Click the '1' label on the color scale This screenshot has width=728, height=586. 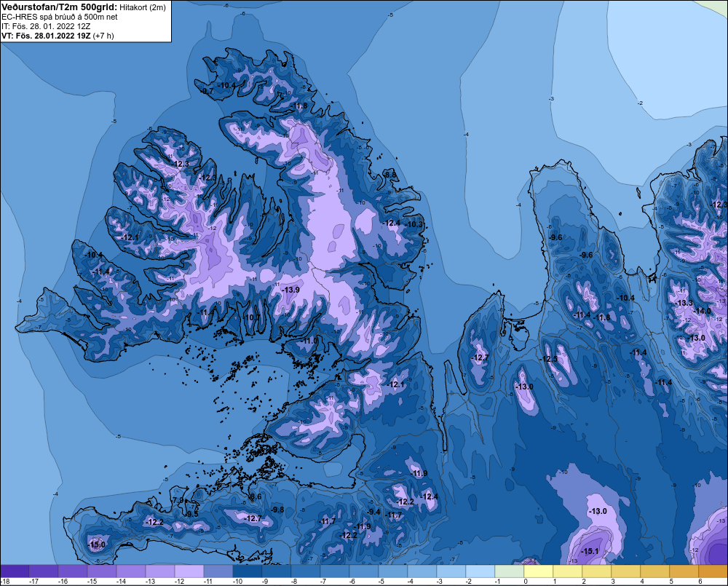(x=555, y=582)
